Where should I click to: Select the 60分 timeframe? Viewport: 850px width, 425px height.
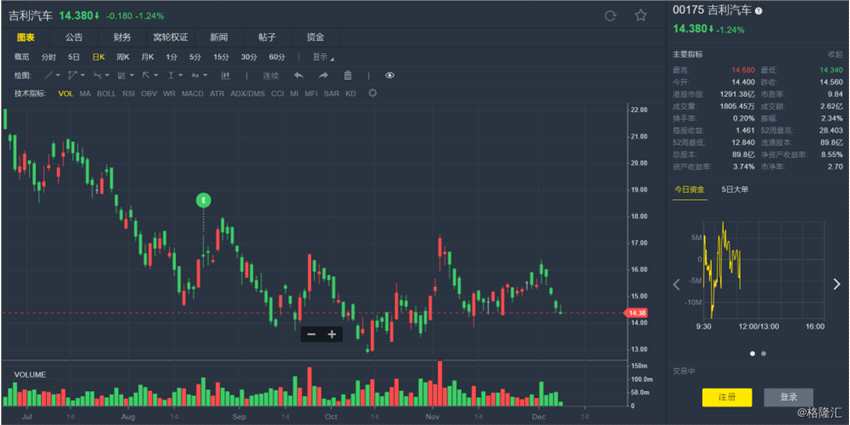tap(277, 57)
